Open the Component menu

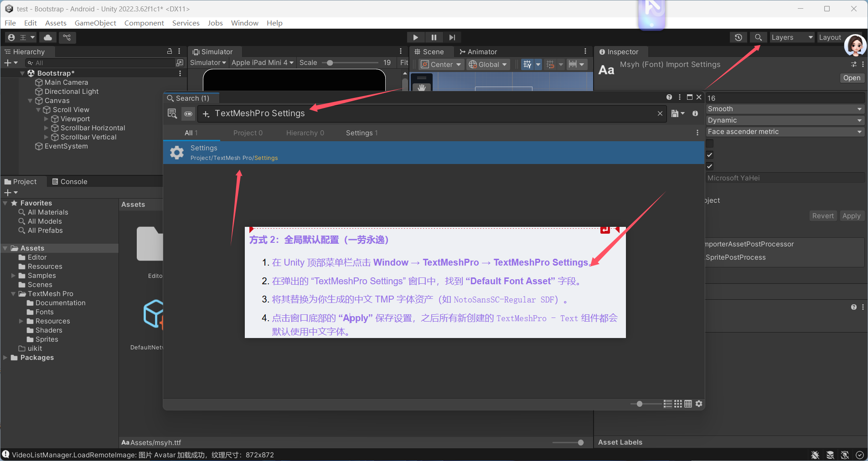pos(144,23)
